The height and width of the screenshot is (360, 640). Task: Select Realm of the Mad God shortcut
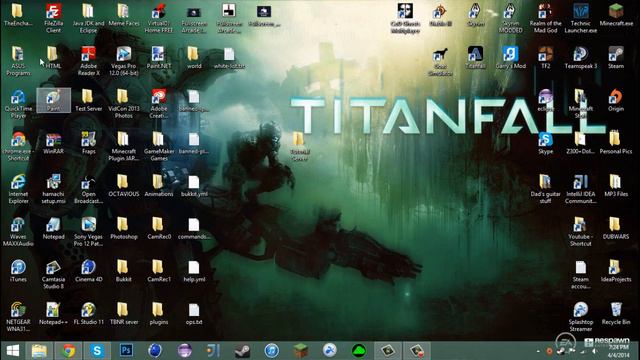point(546,18)
